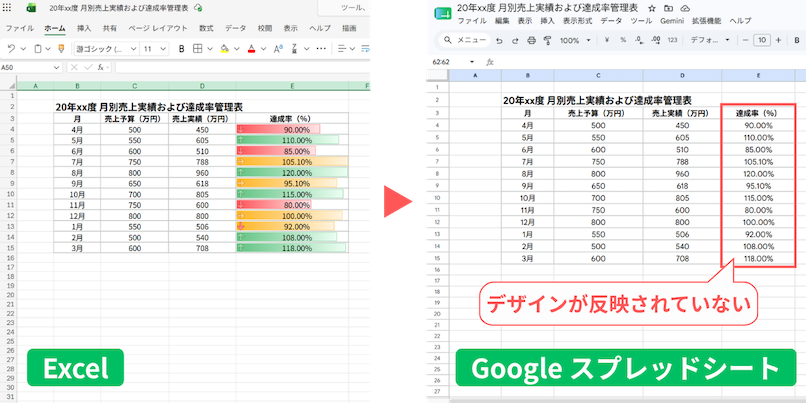Expand the Excel alignment dropdown arrow
The height and width of the screenshot is (403, 806).
coord(353,49)
